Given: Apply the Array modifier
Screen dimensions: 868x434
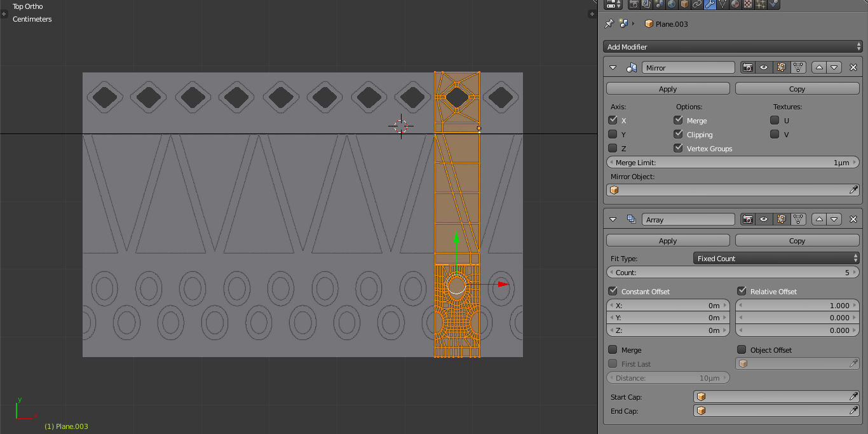Looking at the screenshot, I should click(x=667, y=240).
